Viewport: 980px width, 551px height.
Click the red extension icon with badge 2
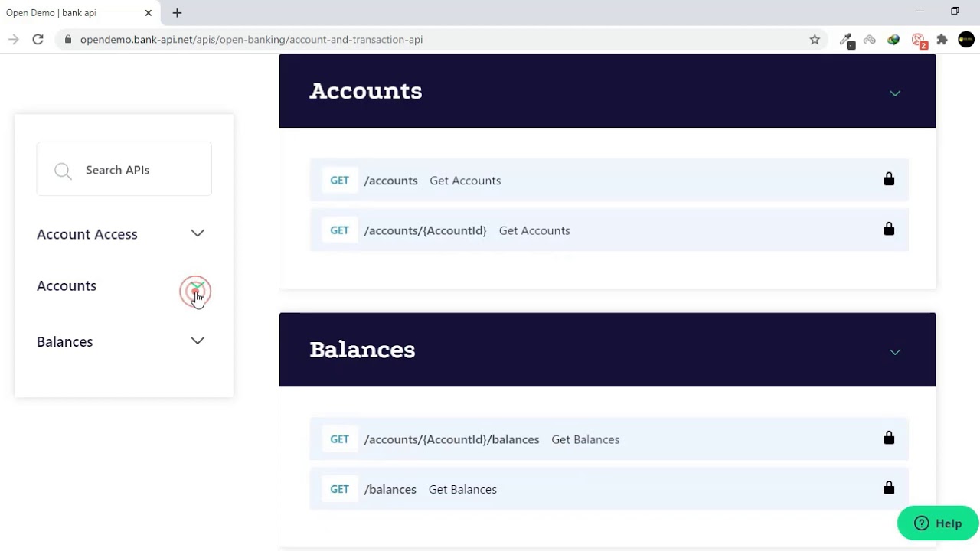[919, 40]
